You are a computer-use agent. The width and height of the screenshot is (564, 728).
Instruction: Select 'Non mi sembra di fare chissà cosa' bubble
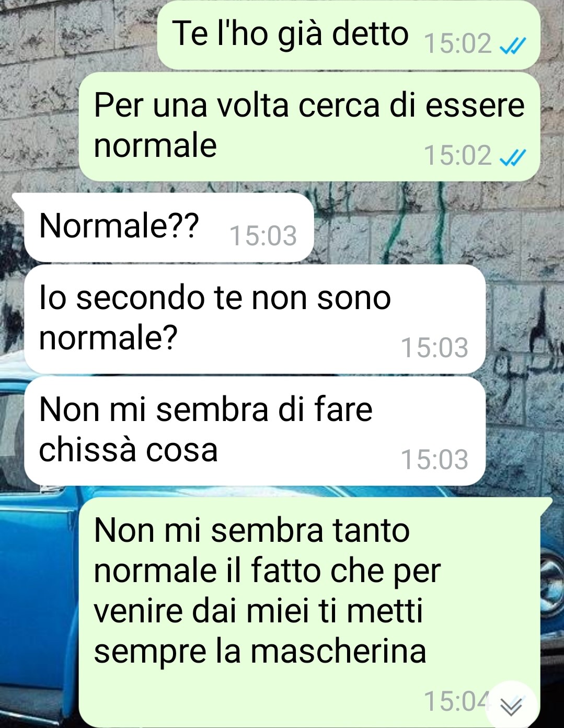255,431
